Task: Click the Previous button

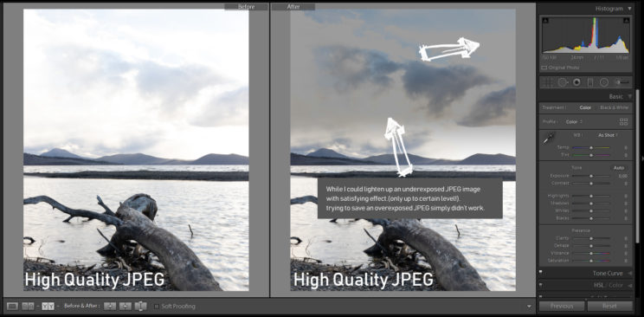Action: 562,306
